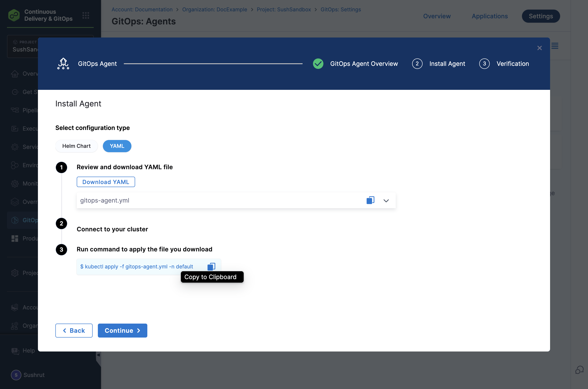
Task: Open the Applications tab in header
Action: tap(489, 16)
